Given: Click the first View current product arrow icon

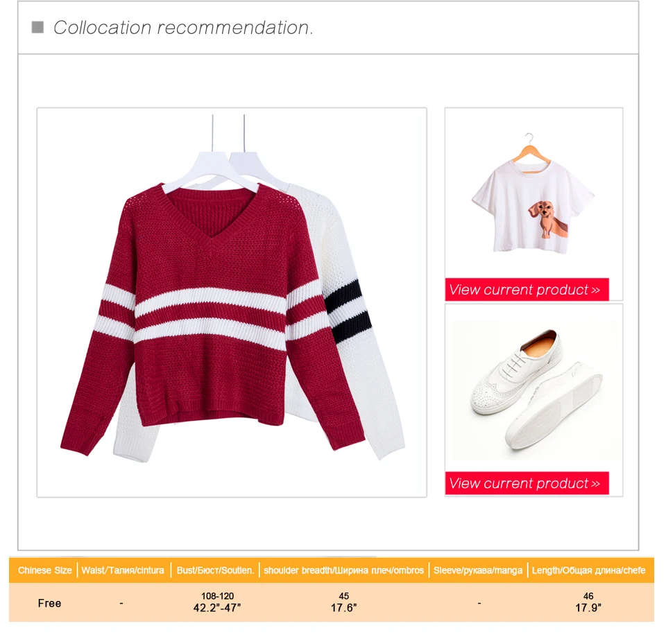Looking at the screenshot, I should pos(595,290).
